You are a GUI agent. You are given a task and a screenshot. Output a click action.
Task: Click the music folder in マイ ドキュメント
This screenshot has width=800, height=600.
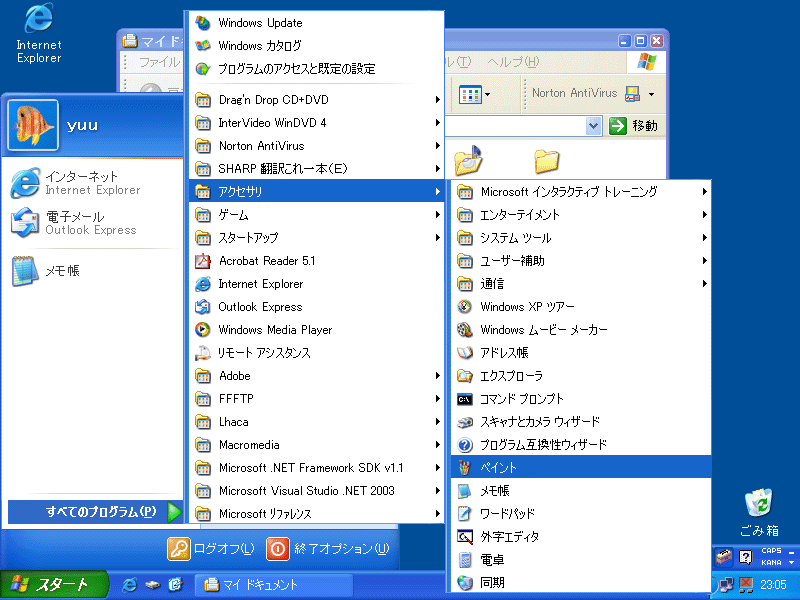(x=468, y=160)
